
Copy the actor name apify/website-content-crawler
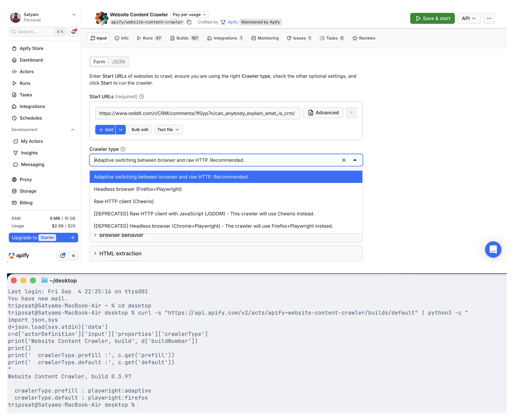(189, 22)
